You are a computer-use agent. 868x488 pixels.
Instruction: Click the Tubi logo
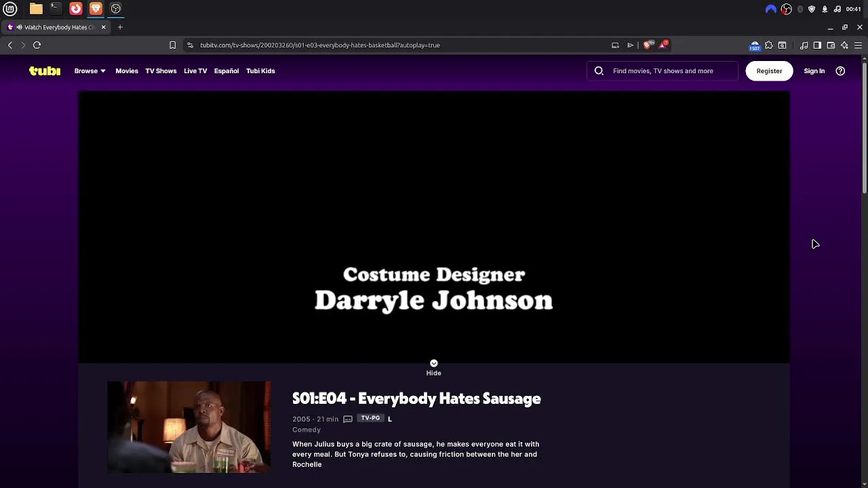click(x=45, y=70)
